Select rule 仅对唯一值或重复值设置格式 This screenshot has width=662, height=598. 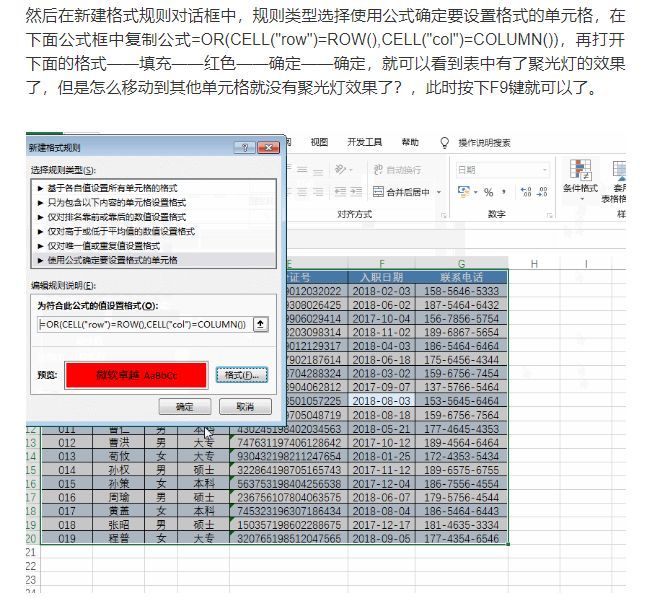coord(154,245)
